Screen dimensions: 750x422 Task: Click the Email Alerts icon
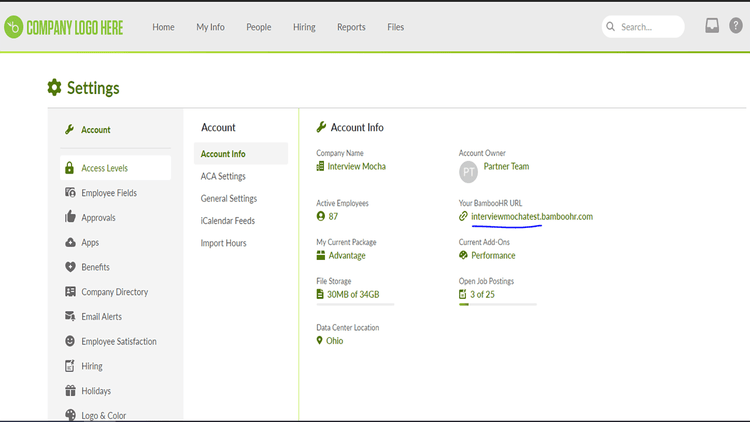pyautogui.click(x=70, y=316)
